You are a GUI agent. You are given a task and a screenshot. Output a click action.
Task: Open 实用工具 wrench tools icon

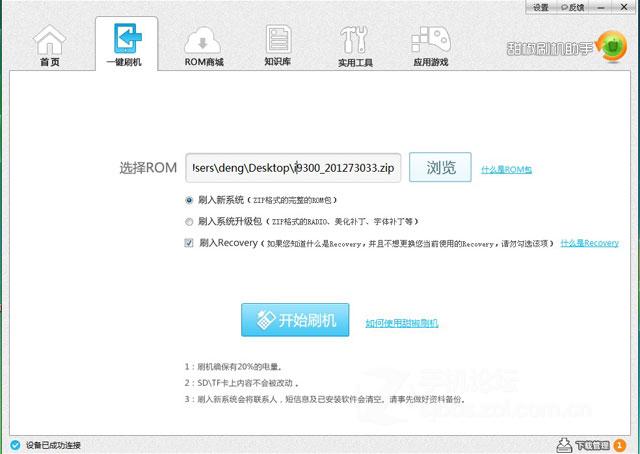coord(354,40)
